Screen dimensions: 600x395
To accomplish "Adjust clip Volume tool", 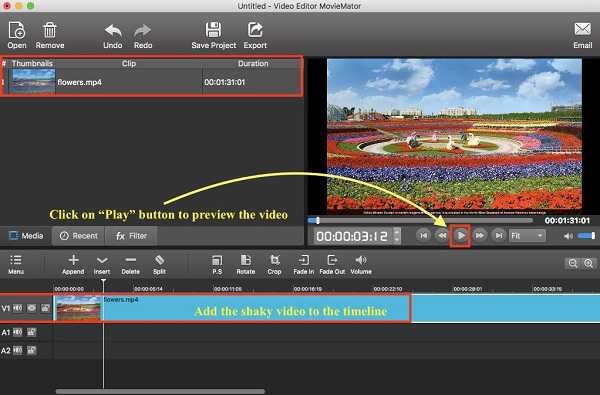I will (361, 264).
